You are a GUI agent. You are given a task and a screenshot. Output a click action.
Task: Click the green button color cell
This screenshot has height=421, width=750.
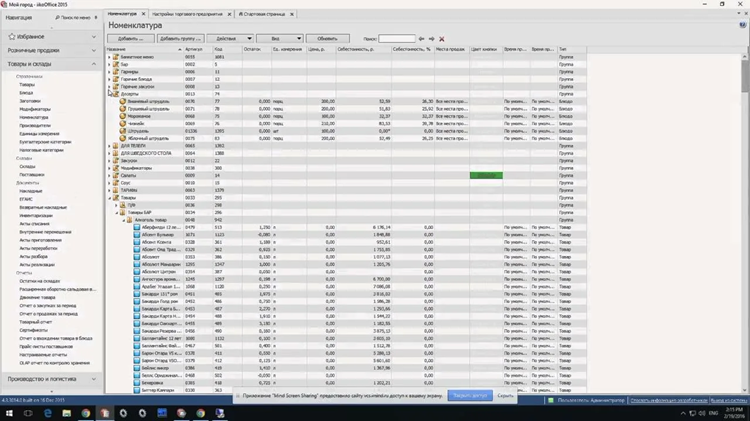click(x=486, y=175)
